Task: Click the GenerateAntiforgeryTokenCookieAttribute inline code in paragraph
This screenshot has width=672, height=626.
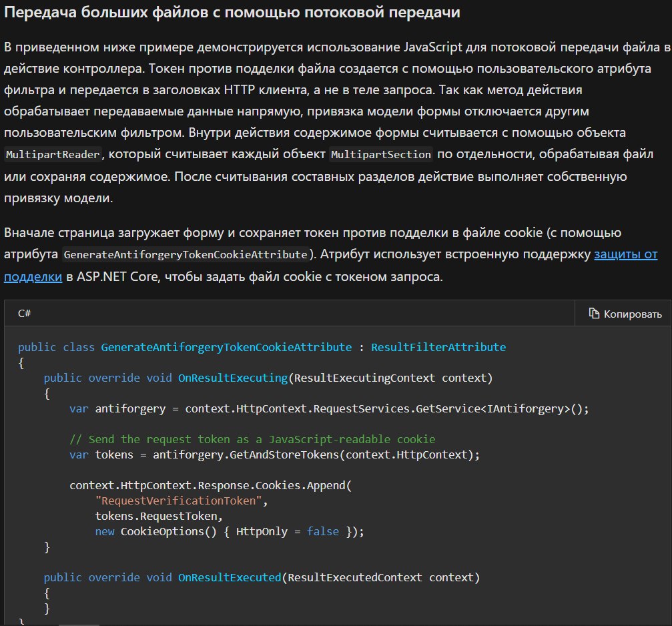Action: pos(186,255)
